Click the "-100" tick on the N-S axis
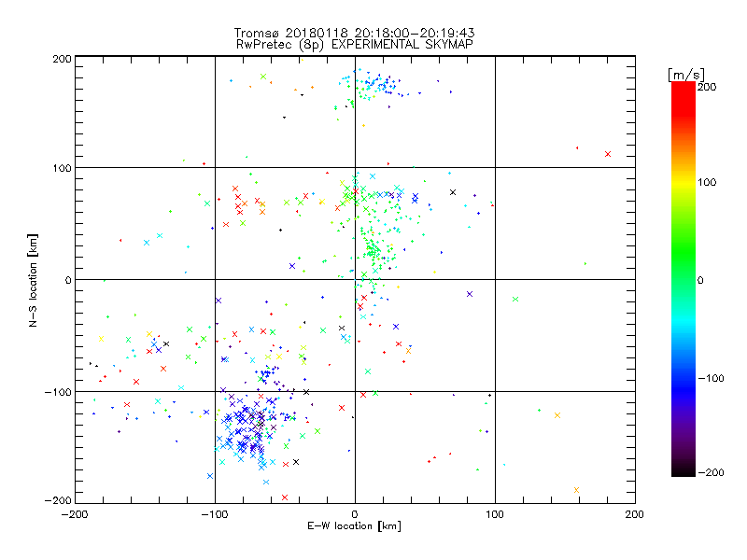This screenshot has height=560, width=747. 58,392
